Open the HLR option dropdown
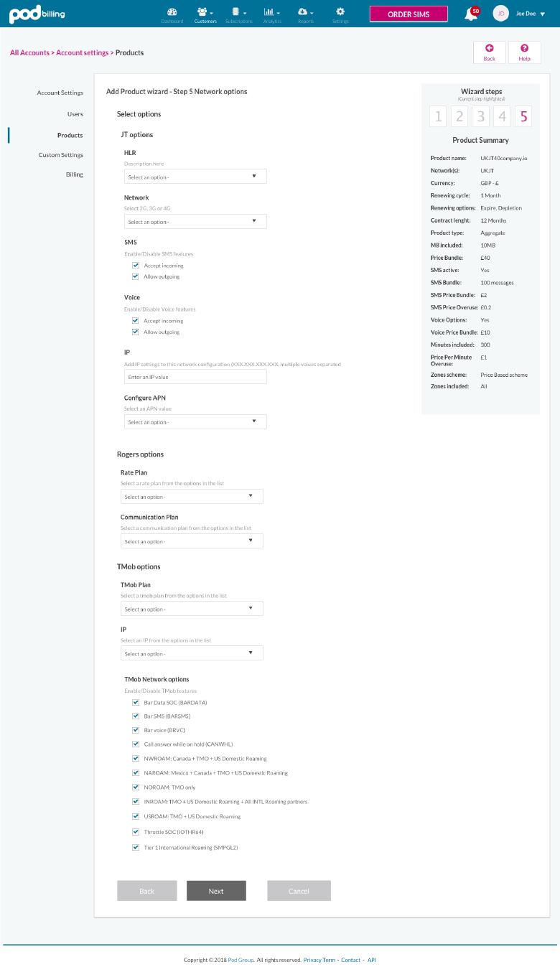This screenshot has height=972, width=560. [195, 176]
